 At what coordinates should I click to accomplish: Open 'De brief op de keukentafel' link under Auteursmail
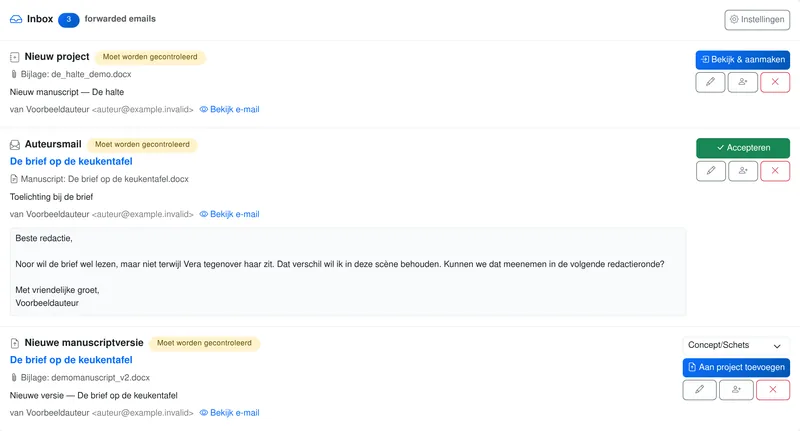[x=71, y=162]
